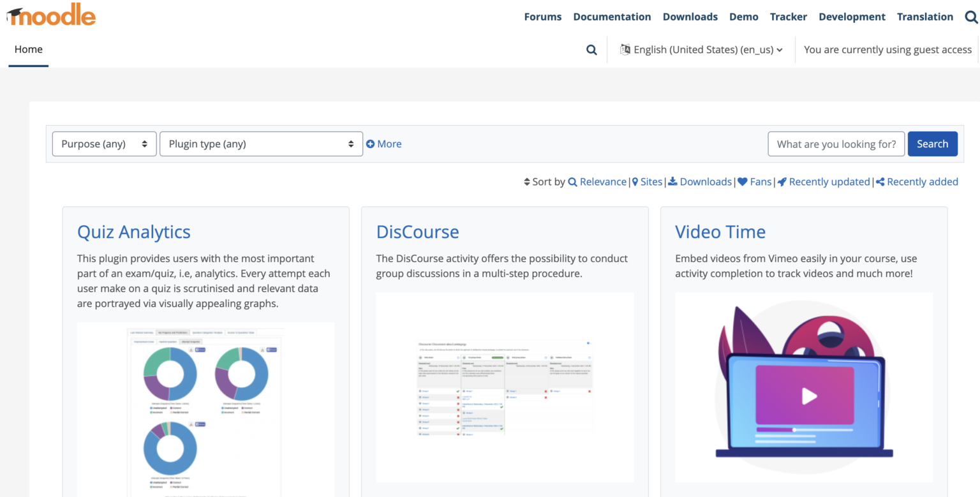The height and width of the screenshot is (497, 980).
Task: Open the Video Time plugin page
Action: pyautogui.click(x=720, y=232)
